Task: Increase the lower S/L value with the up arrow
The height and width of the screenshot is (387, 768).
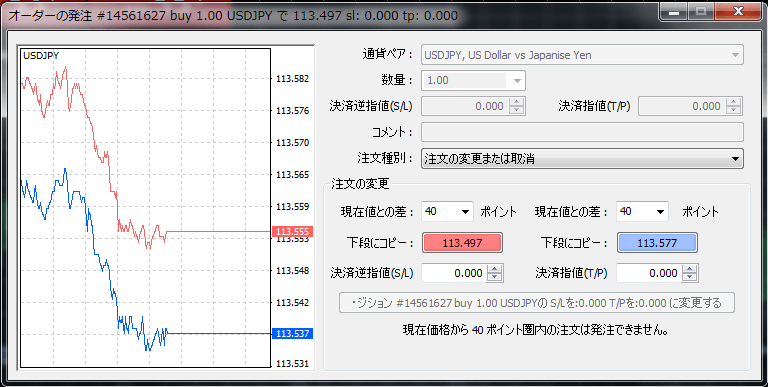Action: [x=495, y=268]
